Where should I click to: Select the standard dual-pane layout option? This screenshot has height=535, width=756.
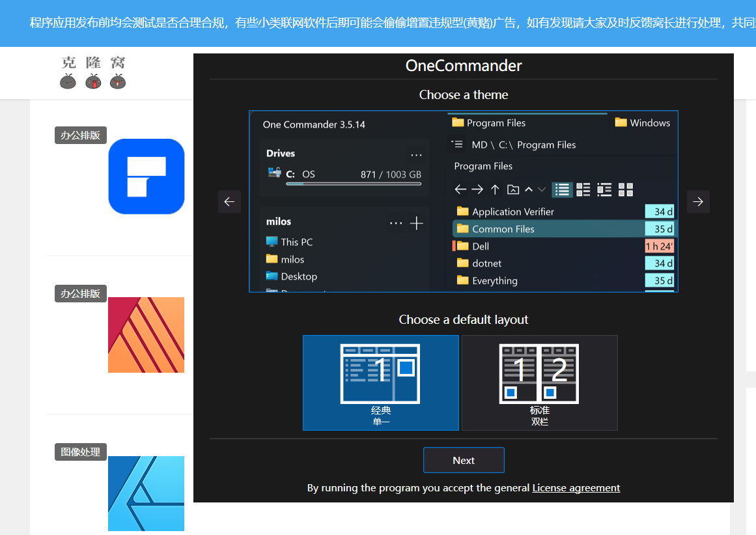click(x=540, y=383)
